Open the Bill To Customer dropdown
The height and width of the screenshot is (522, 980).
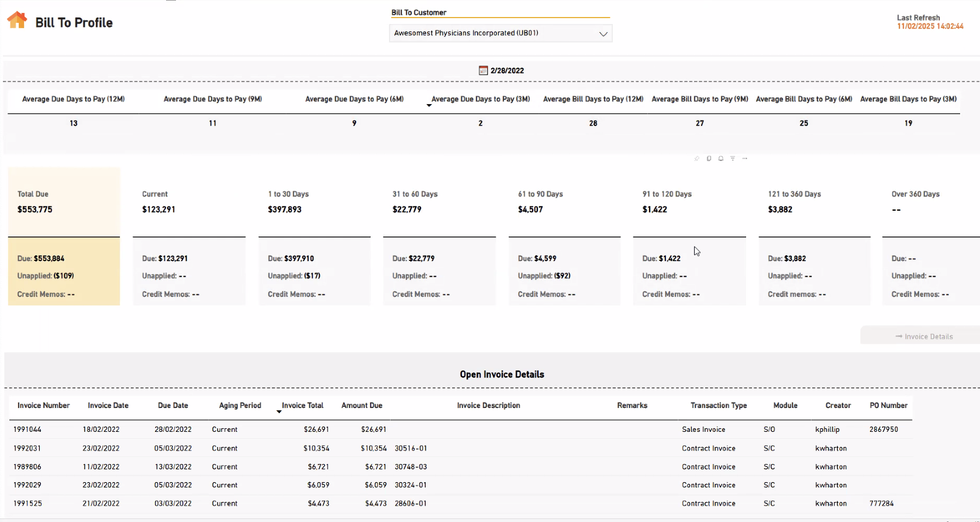[501, 33]
